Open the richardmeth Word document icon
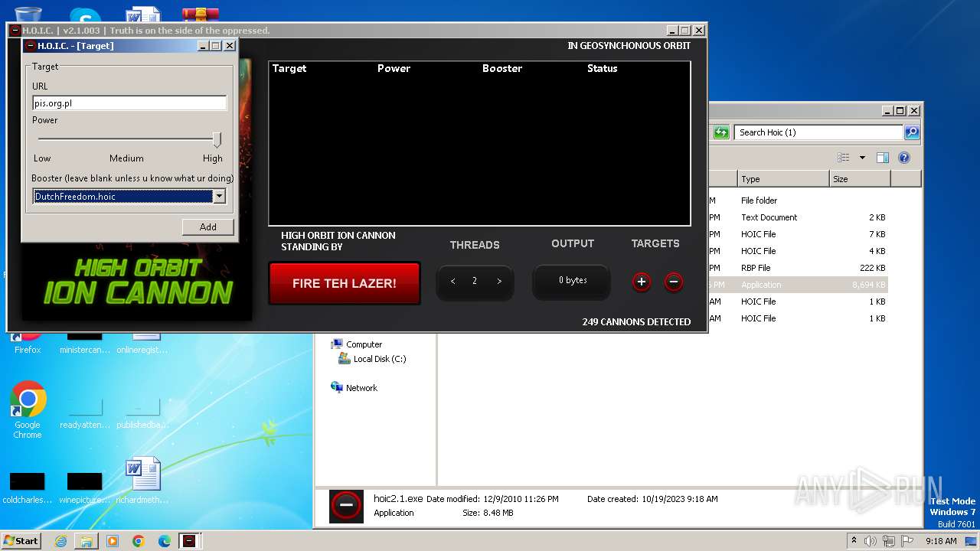The width and height of the screenshot is (980, 551). pos(142,481)
